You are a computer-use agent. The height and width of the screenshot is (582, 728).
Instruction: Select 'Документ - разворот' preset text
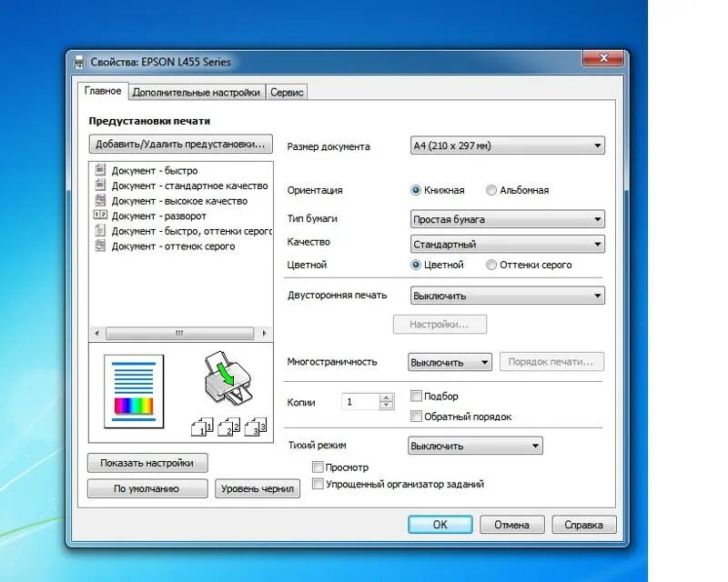click(158, 216)
